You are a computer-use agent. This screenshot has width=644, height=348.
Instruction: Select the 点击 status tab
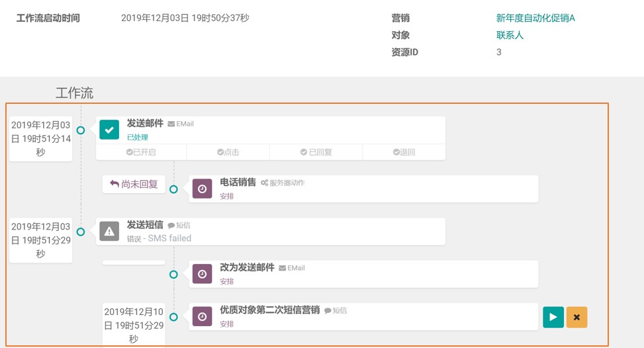(x=228, y=152)
